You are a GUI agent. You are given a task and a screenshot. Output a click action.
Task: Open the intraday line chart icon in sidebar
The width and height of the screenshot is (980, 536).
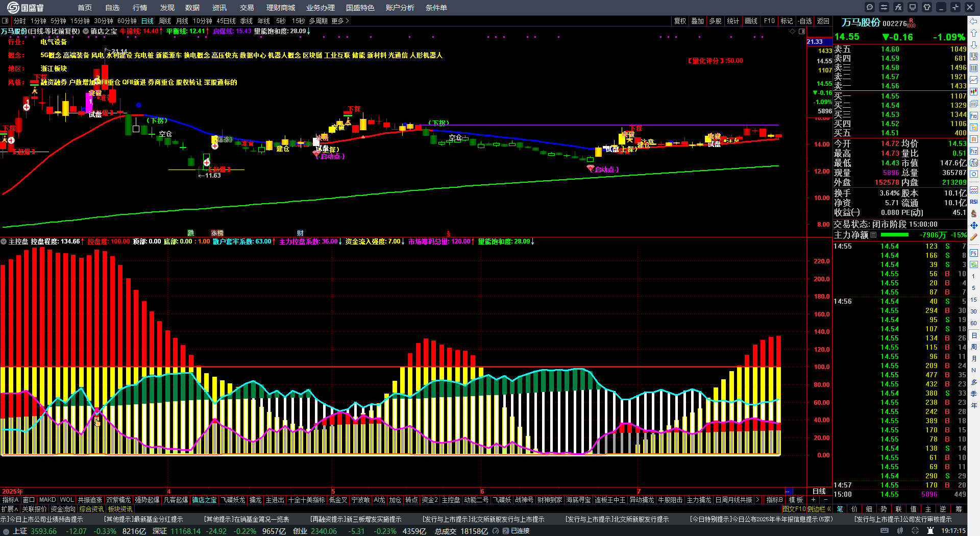pyautogui.click(x=974, y=80)
